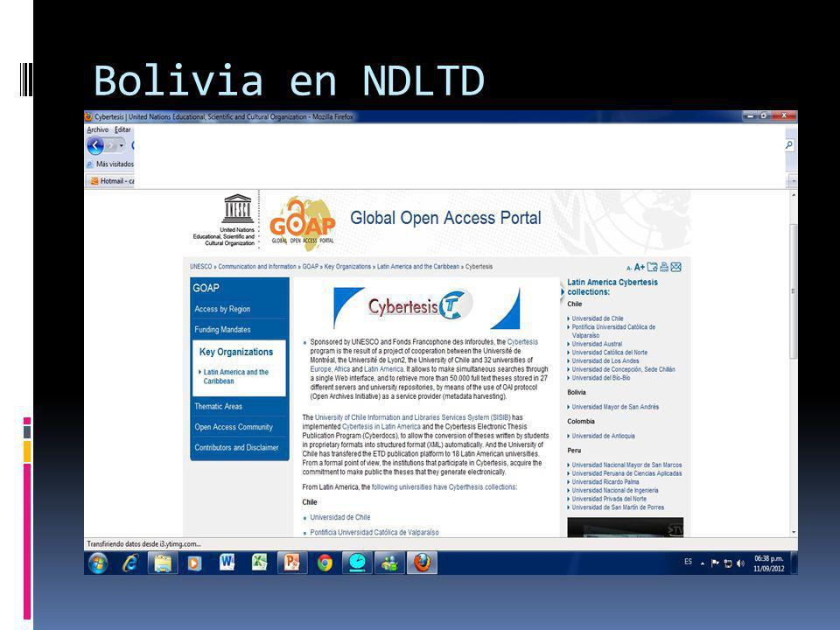
Task: Click the video thumbnail below Peru list
Action: point(625,527)
